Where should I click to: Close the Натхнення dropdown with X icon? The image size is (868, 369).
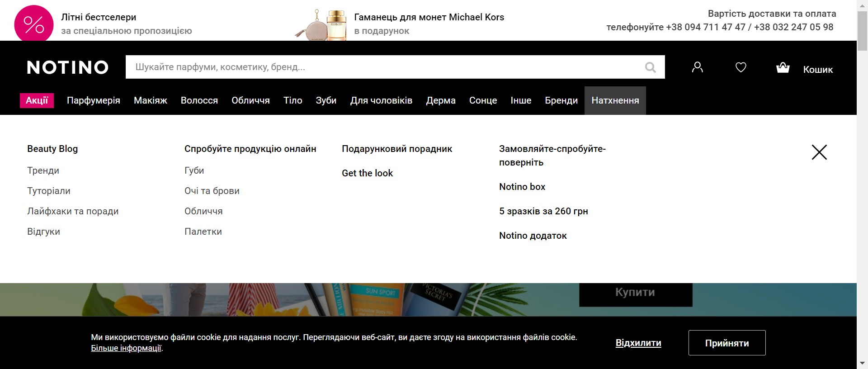coord(819,152)
